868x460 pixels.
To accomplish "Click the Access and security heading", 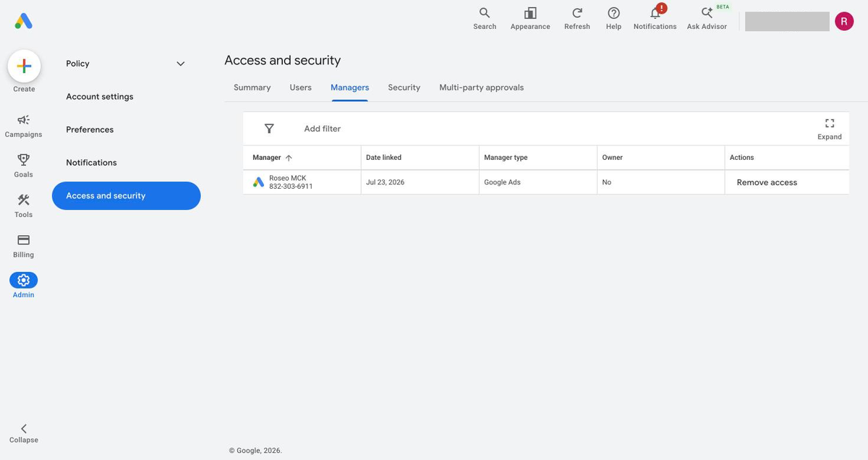I will click(282, 61).
